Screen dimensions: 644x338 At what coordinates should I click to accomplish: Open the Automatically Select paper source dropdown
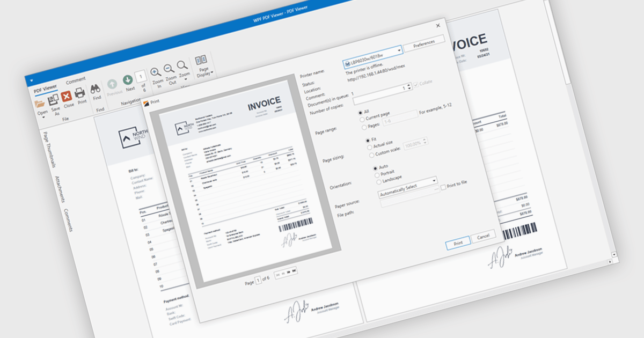pyautogui.click(x=434, y=181)
